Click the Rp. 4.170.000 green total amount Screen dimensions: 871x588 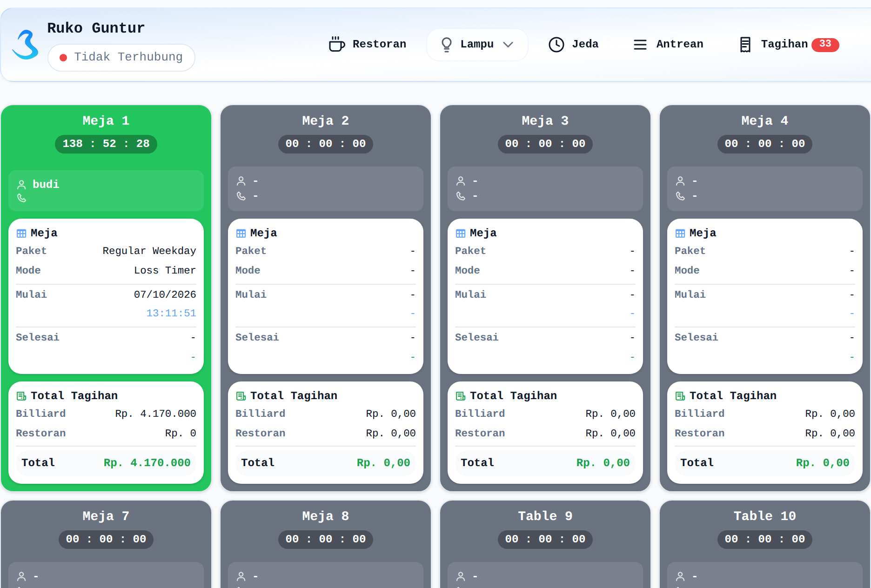[x=147, y=463]
